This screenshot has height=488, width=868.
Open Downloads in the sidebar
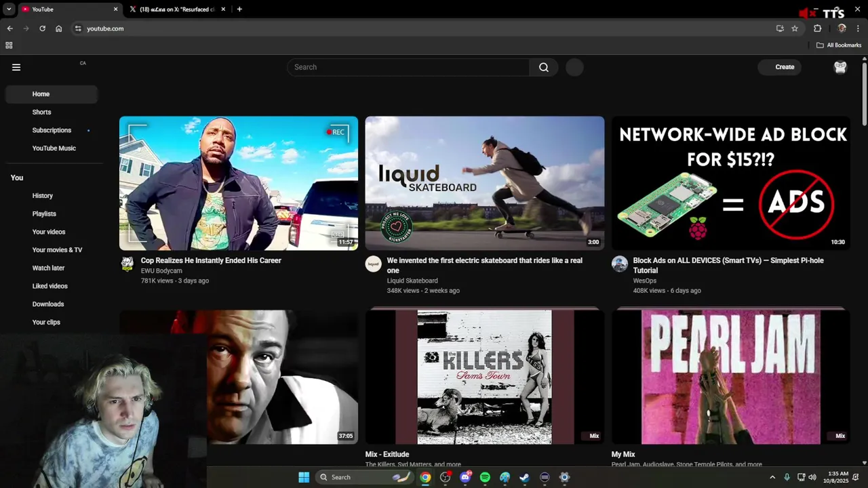click(52, 304)
